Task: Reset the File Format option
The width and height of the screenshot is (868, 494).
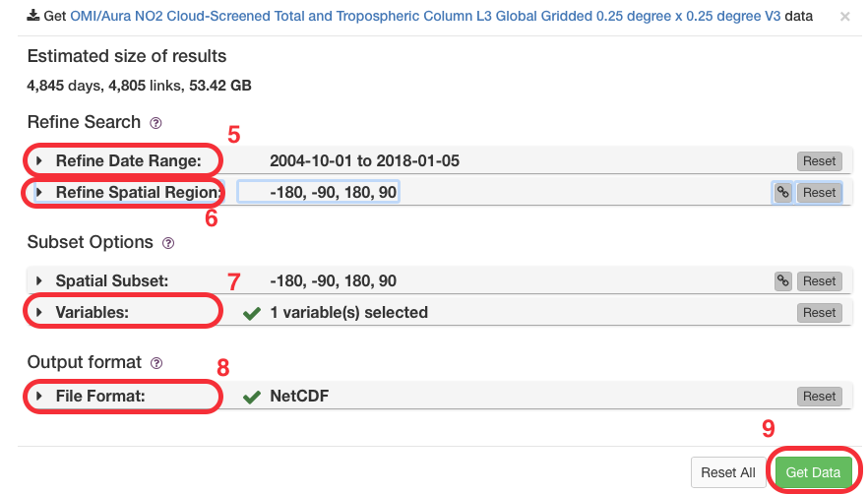Action: [819, 397]
